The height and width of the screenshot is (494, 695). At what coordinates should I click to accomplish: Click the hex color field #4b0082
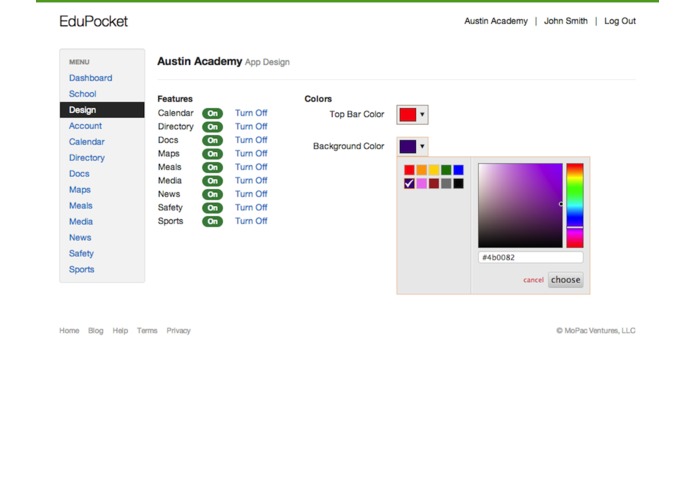coord(531,257)
